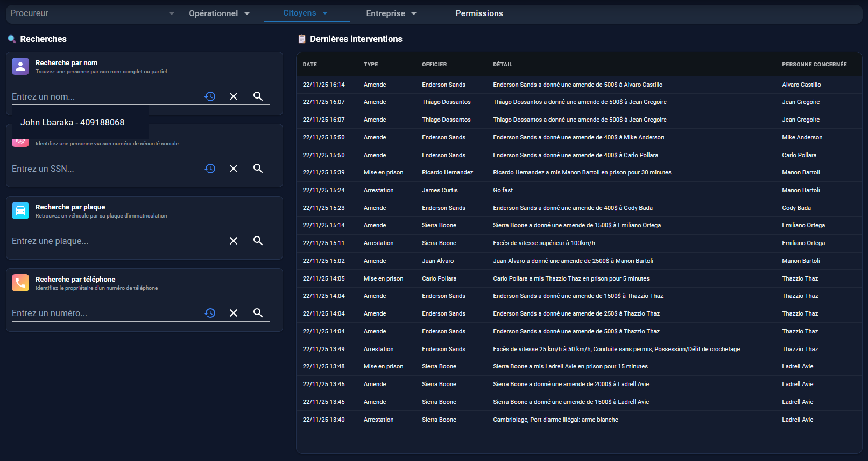The height and width of the screenshot is (461, 868).
Task: Click the Entrez un nom input
Action: pos(105,97)
